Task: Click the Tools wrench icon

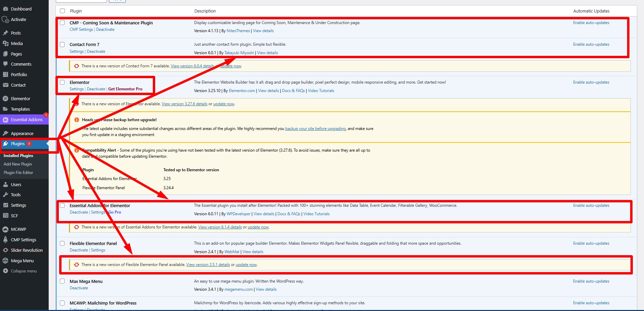Action: tap(5, 195)
